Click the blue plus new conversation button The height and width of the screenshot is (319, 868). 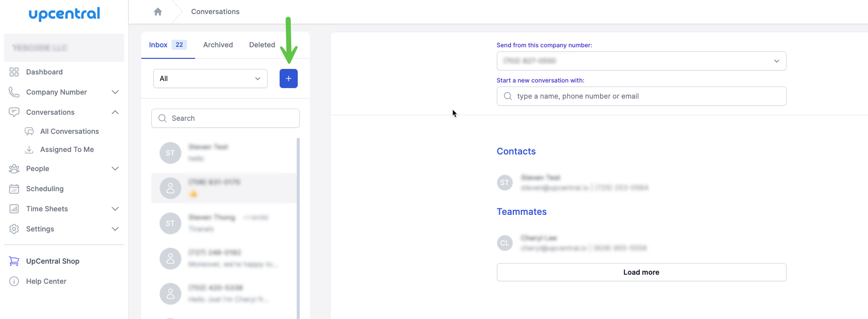tap(288, 78)
